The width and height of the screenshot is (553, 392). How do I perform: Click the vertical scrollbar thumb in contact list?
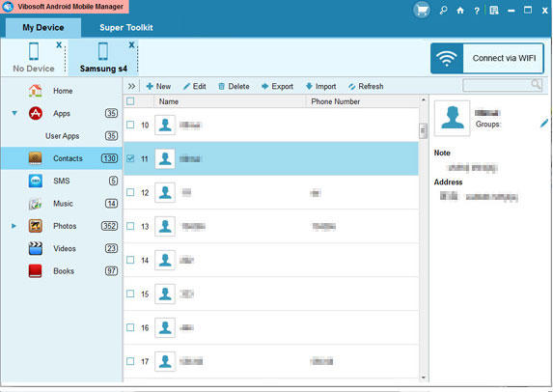423,131
